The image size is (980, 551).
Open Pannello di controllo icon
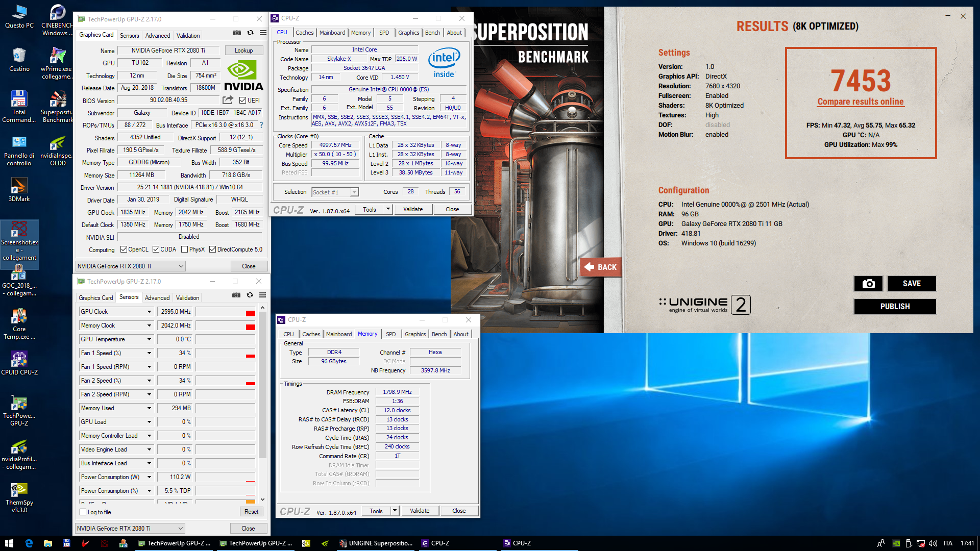tap(19, 150)
